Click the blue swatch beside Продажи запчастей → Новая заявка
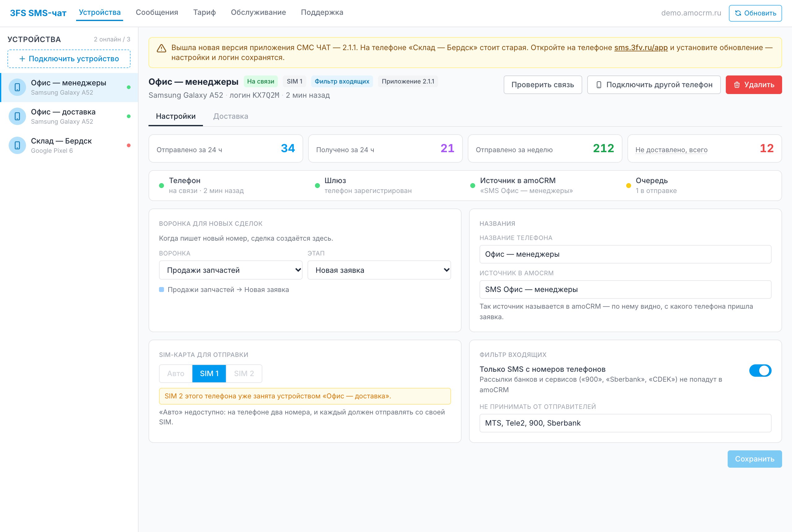The image size is (792, 532). click(x=161, y=290)
